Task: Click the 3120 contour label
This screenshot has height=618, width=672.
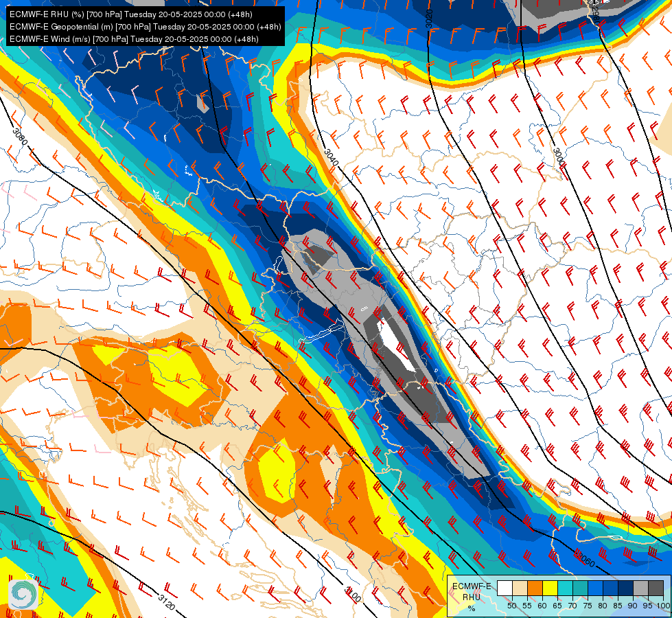Action: coord(166,602)
